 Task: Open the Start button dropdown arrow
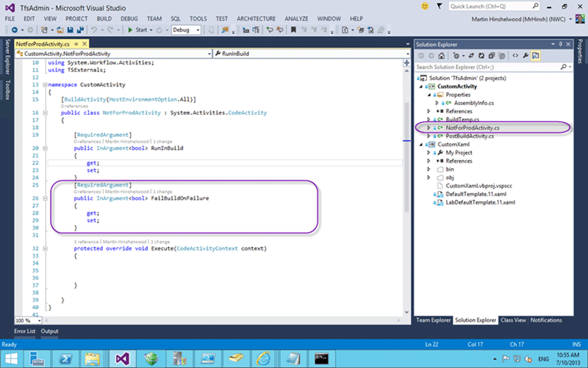coord(151,30)
